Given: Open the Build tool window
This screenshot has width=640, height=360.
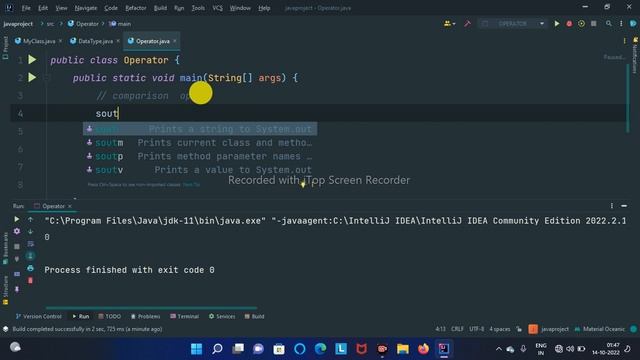Looking at the screenshot, I should tap(254, 316).
